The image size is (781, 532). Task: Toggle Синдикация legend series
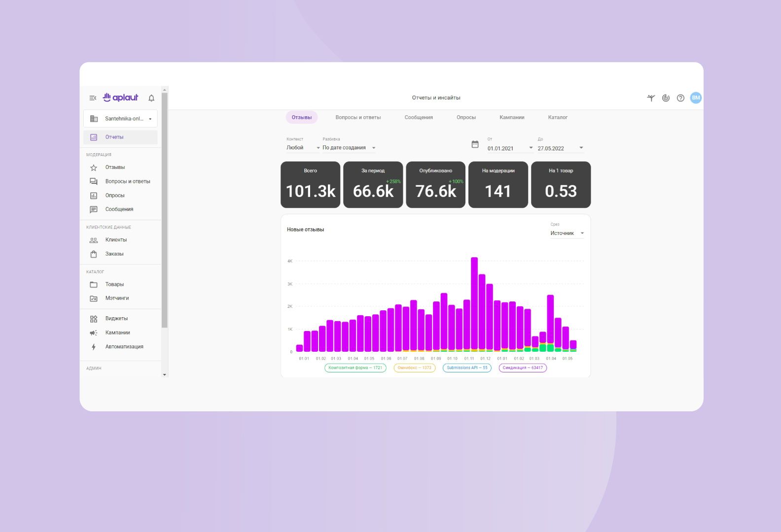pyautogui.click(x=522, y=368)
